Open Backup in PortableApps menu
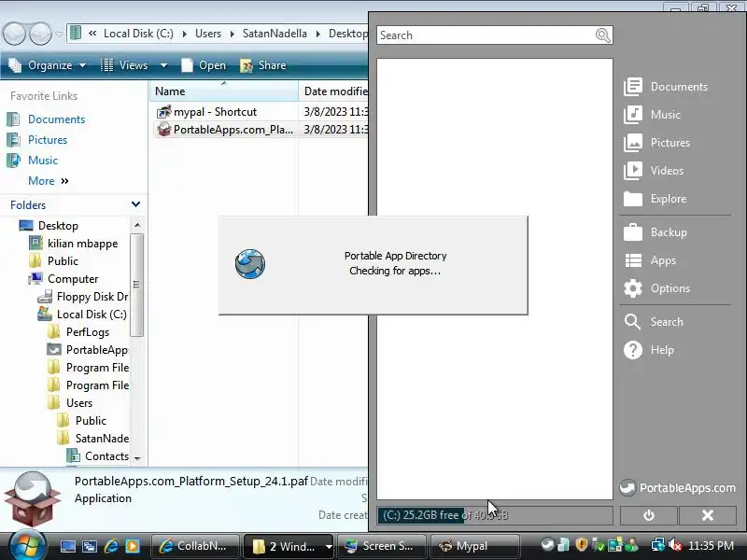This screenshot has height=560, width=747. click(x=655, y=232)
